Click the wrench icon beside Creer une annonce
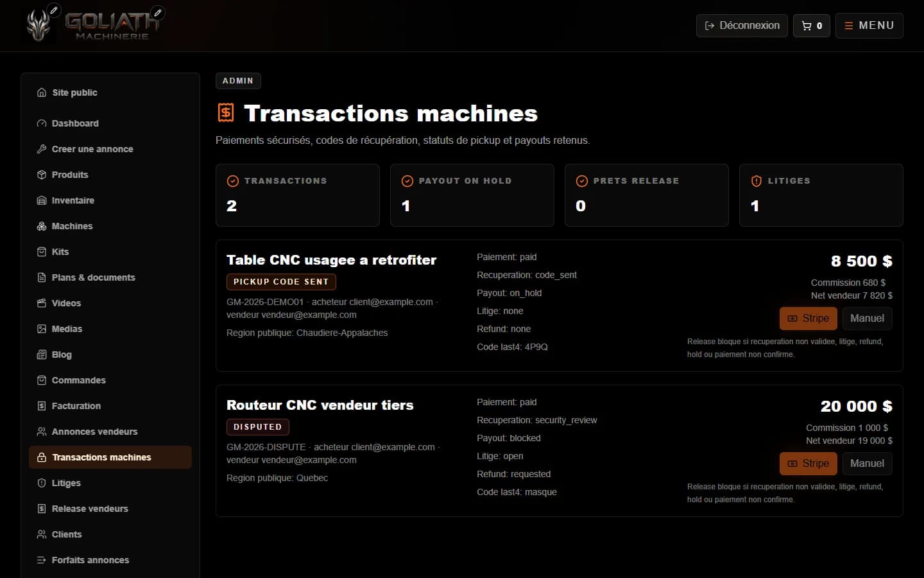924x578 pixels. 42,149
